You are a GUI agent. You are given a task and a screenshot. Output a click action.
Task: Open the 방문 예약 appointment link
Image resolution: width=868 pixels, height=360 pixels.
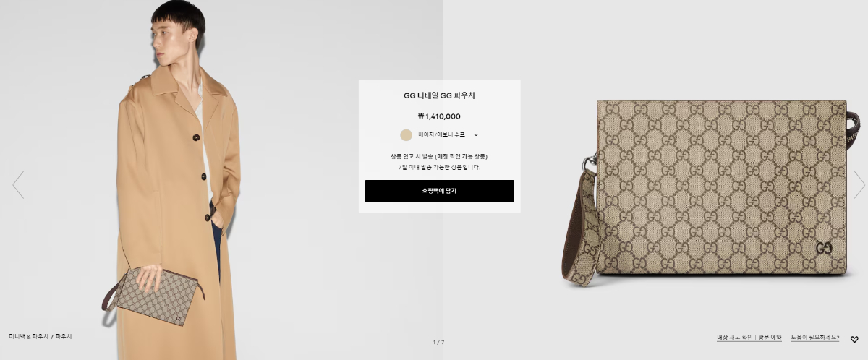click(x=770, y=338)
